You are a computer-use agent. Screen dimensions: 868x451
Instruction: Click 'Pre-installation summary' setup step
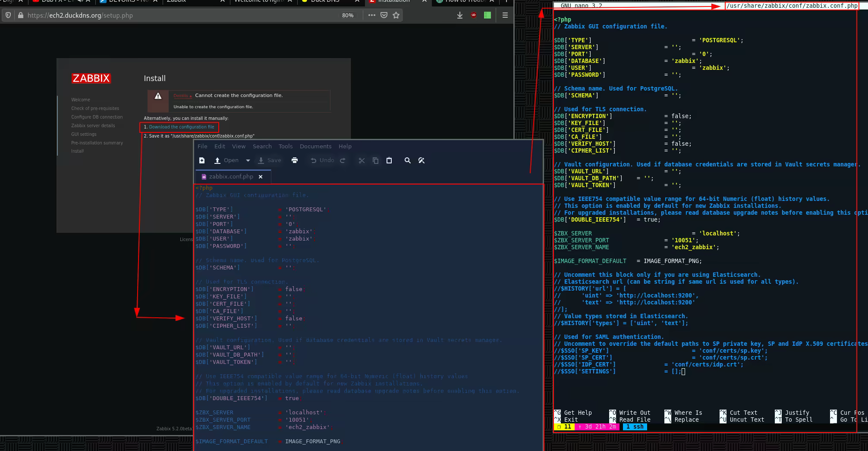[97, 143]
